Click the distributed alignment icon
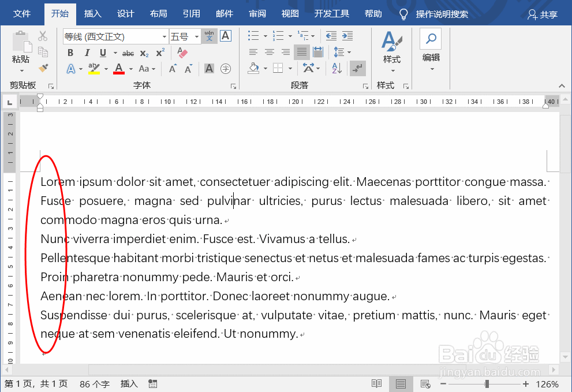Image resolution: width=572 pixels, height=392 pixels. coord(318,52)
